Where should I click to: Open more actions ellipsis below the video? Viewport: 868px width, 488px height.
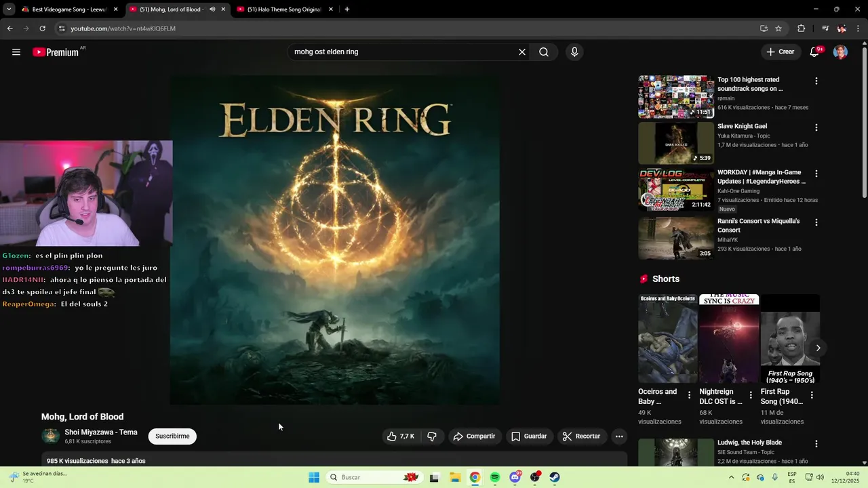tap(619, 436)
